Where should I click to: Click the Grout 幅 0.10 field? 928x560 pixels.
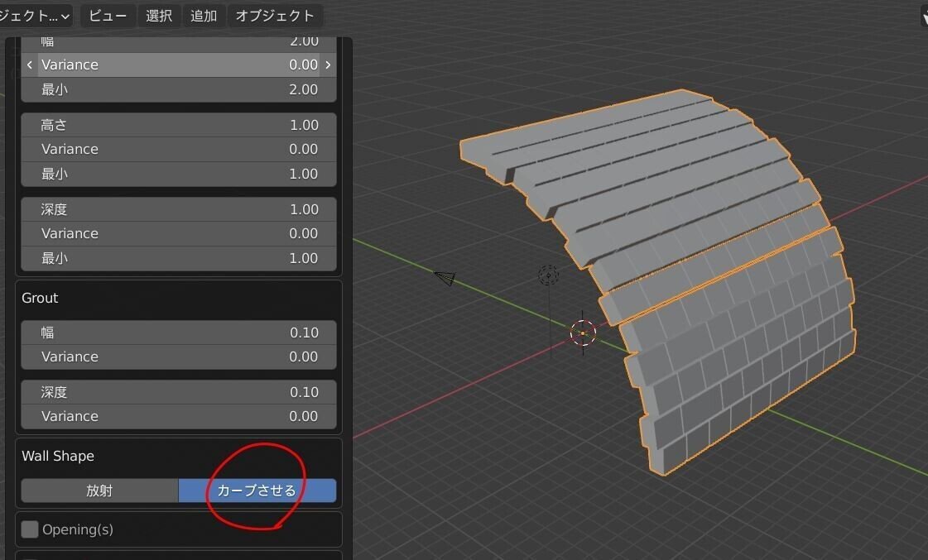click(x=179, y=333)
